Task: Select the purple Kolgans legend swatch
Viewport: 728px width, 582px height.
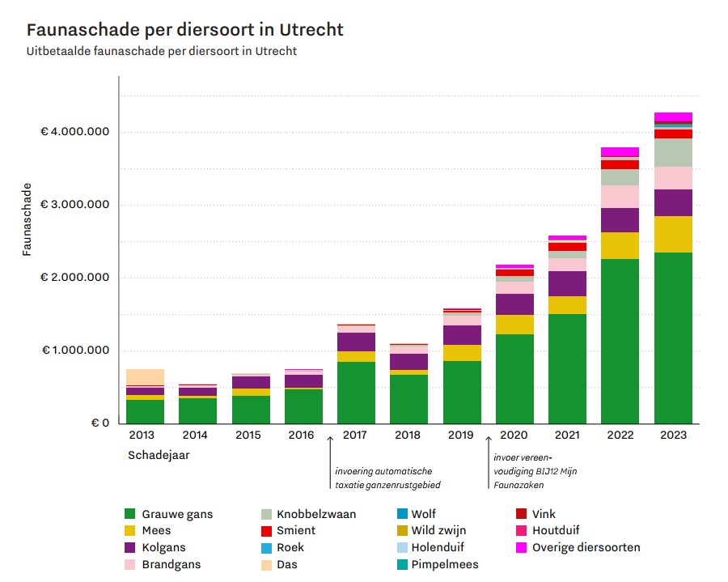Action: coord(129,548)
